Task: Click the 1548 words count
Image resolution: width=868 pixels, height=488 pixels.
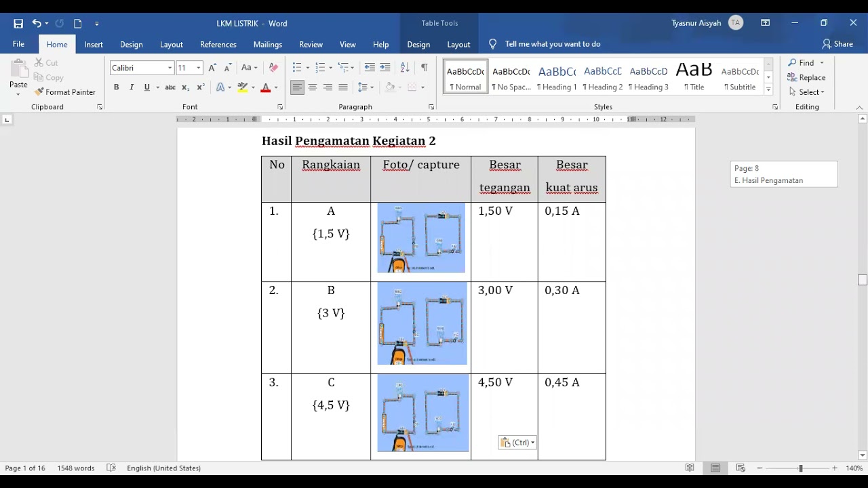Action: click(76, 468)
